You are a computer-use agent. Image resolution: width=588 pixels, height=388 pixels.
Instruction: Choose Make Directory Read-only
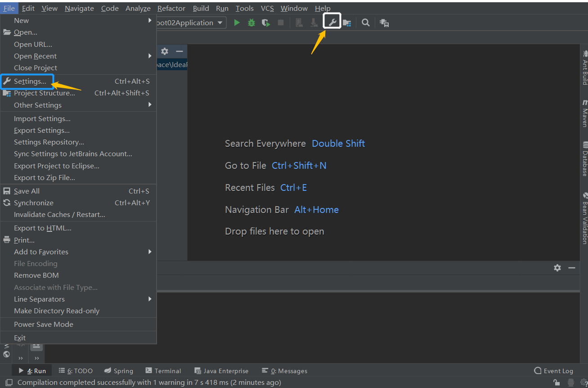(x=78, y=311)
